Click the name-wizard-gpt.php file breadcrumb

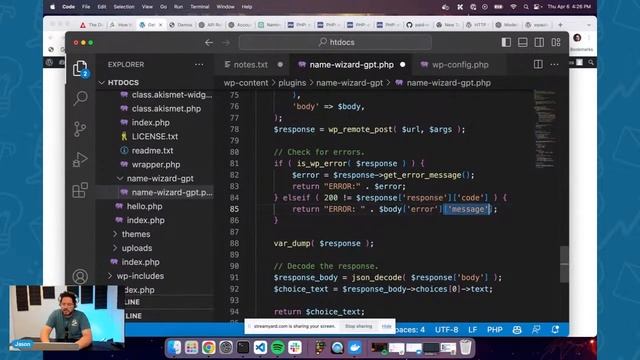448,83
